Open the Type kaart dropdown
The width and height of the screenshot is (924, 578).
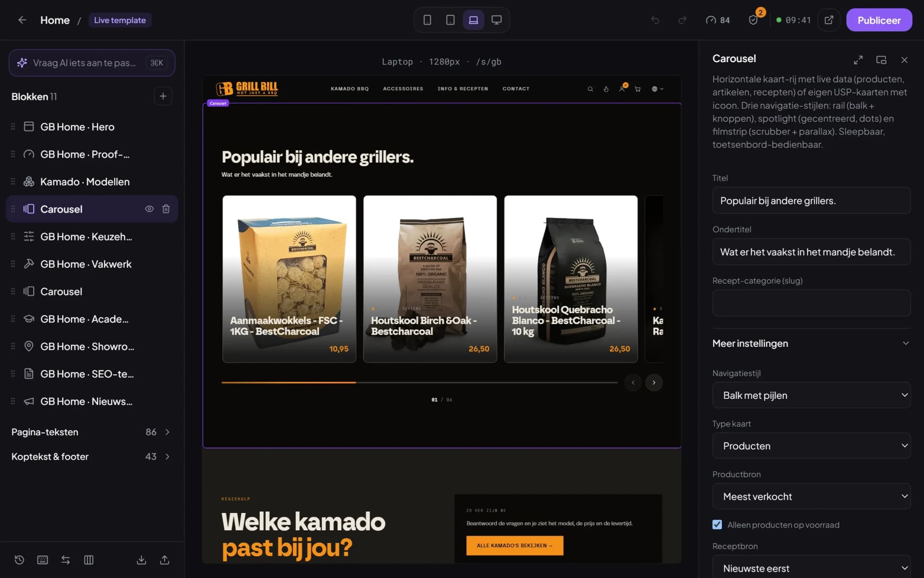811,446
